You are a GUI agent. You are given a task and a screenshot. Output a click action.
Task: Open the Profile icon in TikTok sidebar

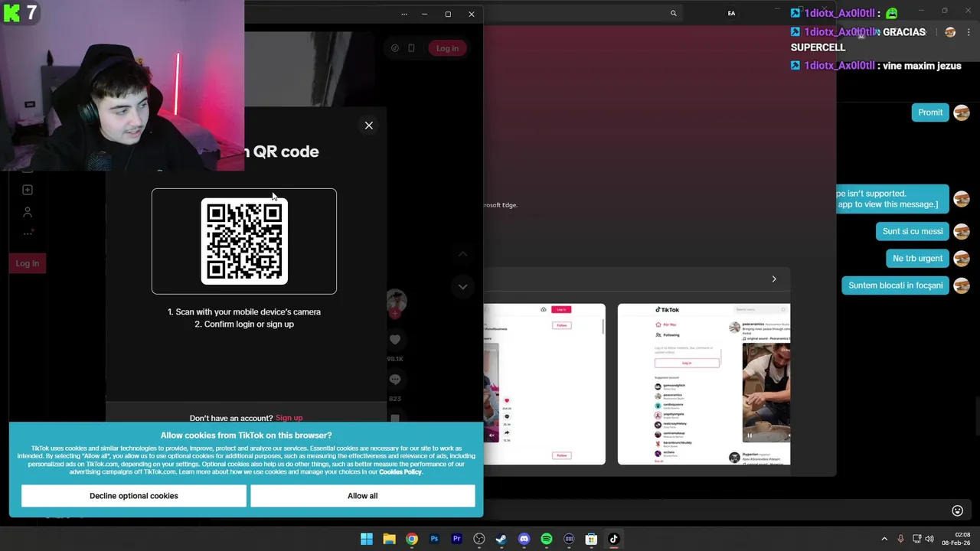28,212
